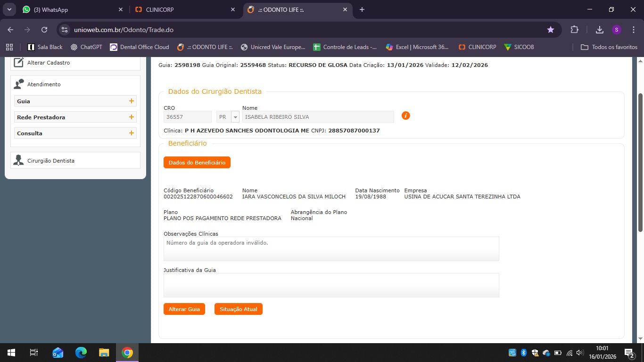Click the Situação Atual button

(238, 309)
